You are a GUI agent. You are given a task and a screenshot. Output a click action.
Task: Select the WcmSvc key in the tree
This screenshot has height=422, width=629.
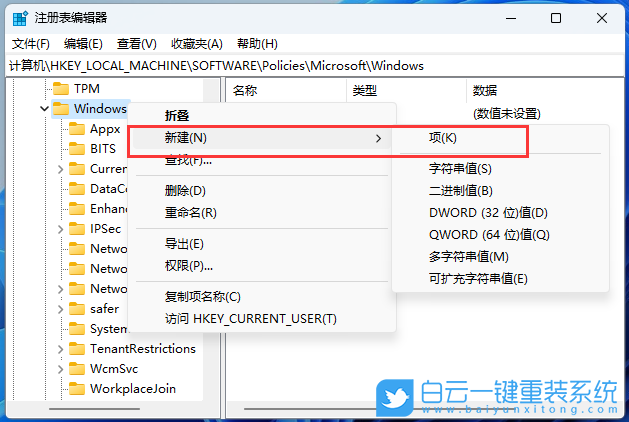[x=114, y=369]
